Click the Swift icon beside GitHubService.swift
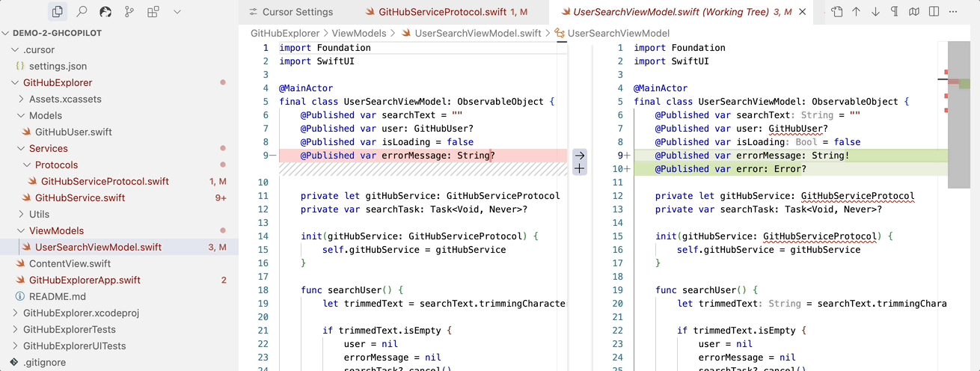 click(x=26, y=197)
